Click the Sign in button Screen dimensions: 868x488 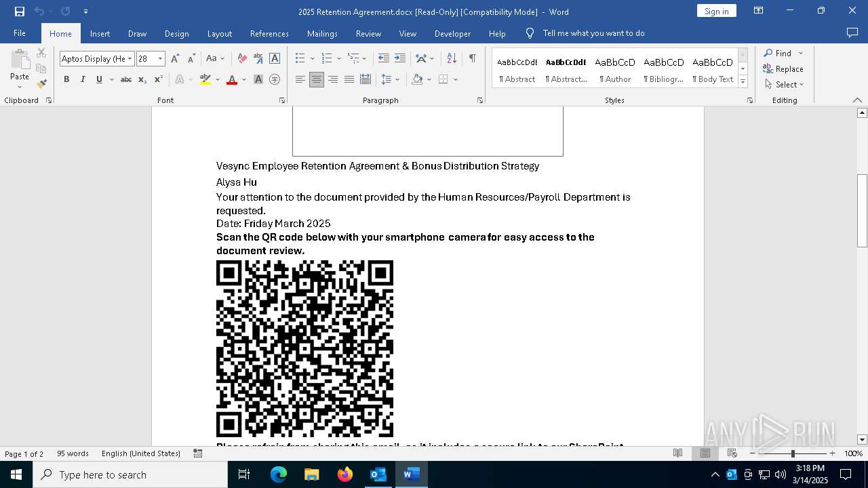[x=716, y=11]
